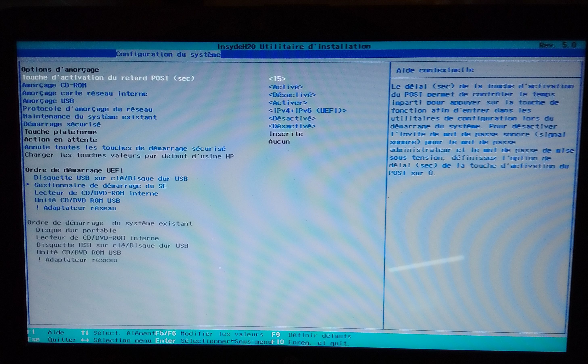Select Gestionnaire de démarrage du SE entry
The width and height of the screenshot is (588, 364).
tap(100, 186)
